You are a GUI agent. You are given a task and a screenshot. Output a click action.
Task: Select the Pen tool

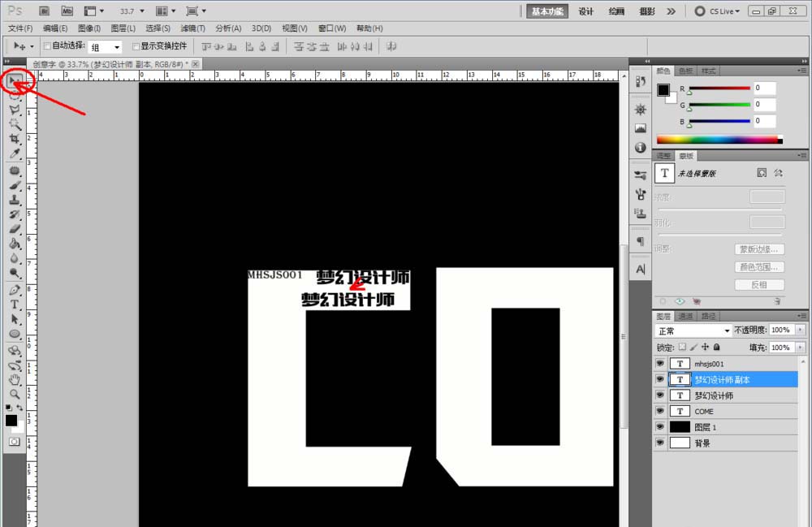coord(15,290)
